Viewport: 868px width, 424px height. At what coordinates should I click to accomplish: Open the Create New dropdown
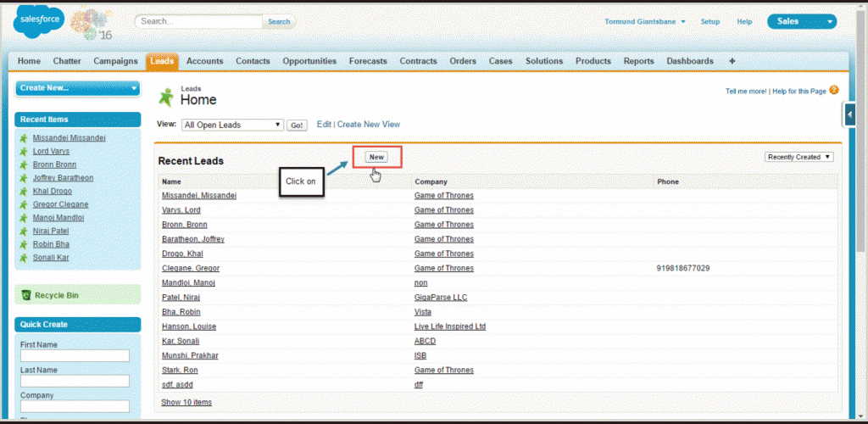[77, 88]
